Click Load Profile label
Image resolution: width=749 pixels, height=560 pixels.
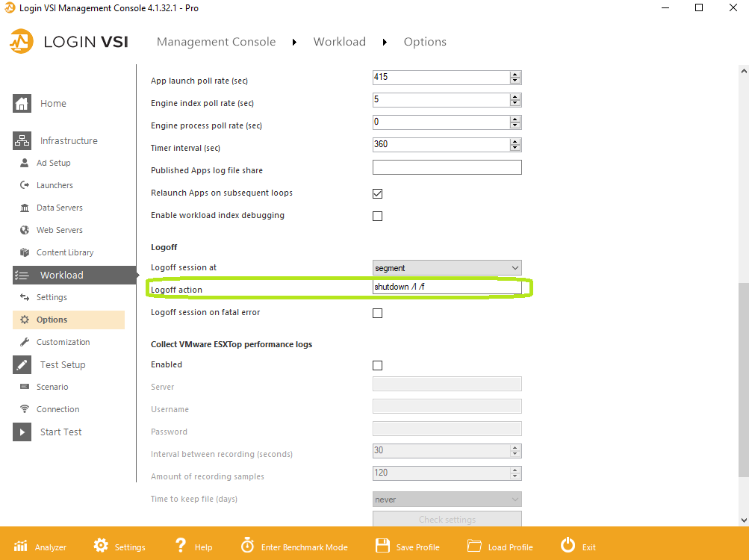511,547
